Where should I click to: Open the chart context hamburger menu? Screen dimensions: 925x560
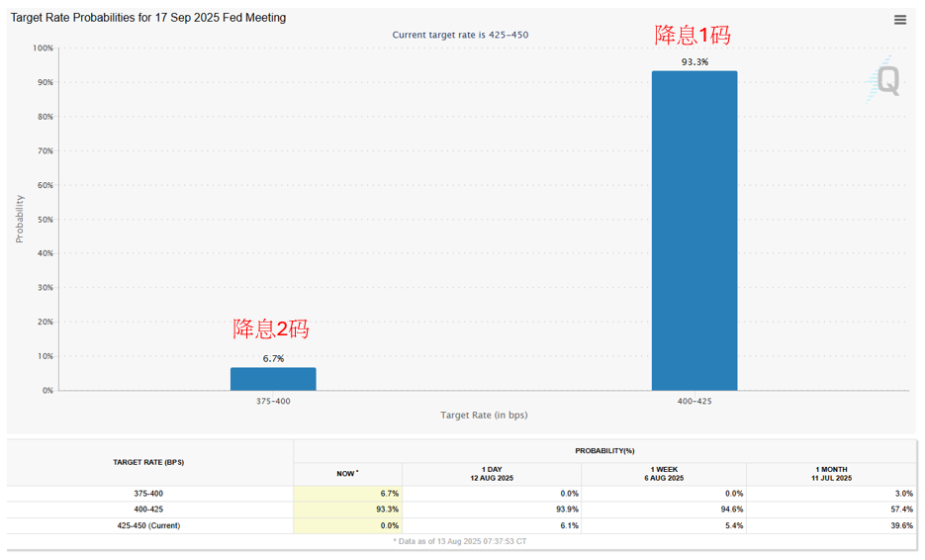(899, 20)
